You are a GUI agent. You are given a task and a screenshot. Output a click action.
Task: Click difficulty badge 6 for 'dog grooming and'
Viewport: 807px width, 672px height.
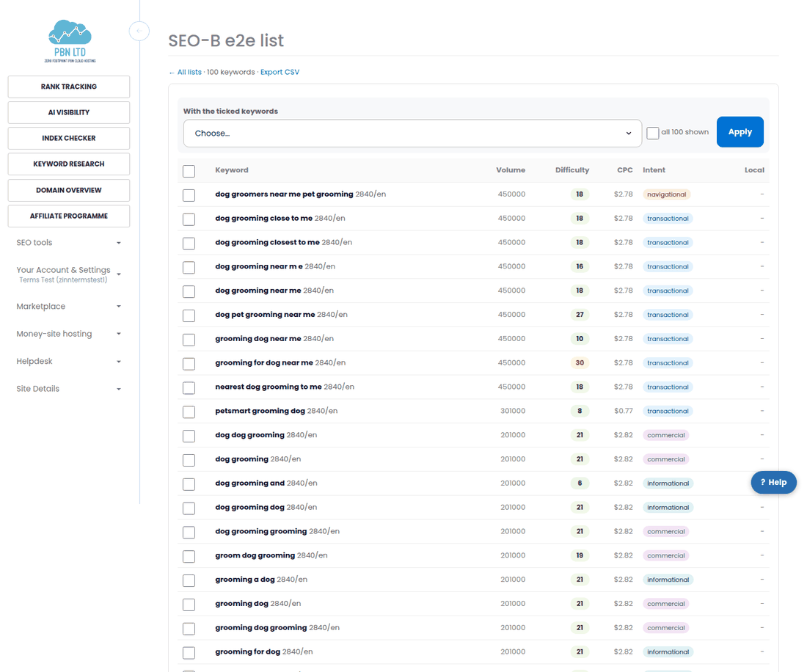(580, 483)
